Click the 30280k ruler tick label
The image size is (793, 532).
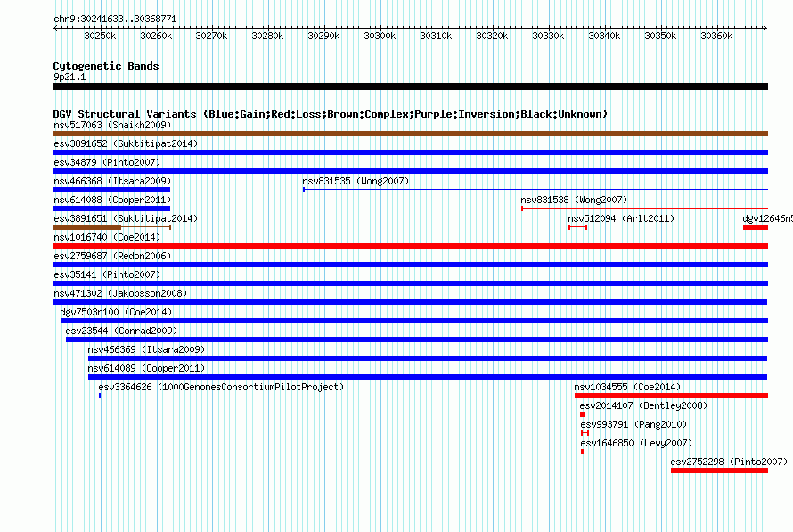click(x=267, y=36)
